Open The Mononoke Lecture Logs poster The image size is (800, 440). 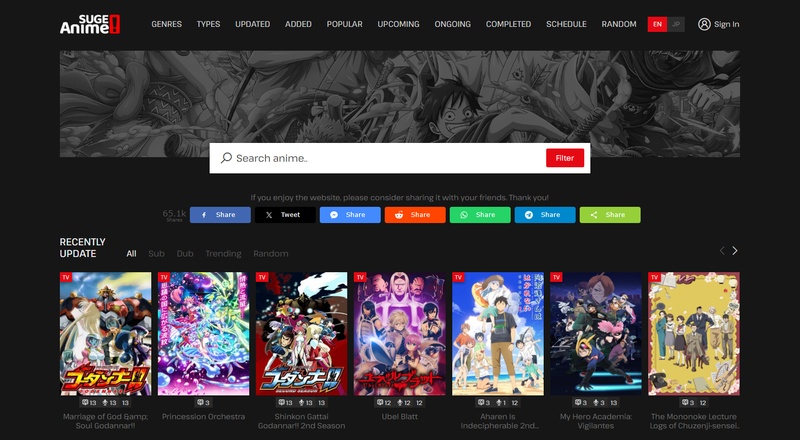pyautogui.click(x=694, y=333)
